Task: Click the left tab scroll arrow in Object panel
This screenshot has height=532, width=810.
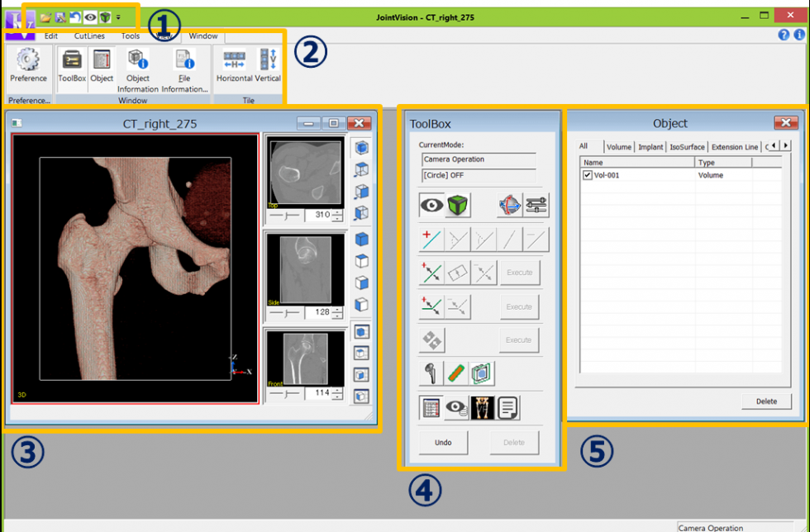Action: point(774,146)
